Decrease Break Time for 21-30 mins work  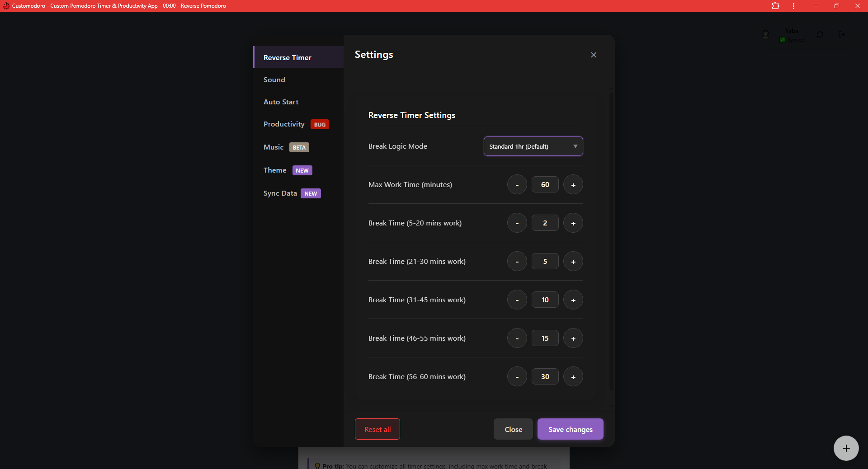(517, 261)
